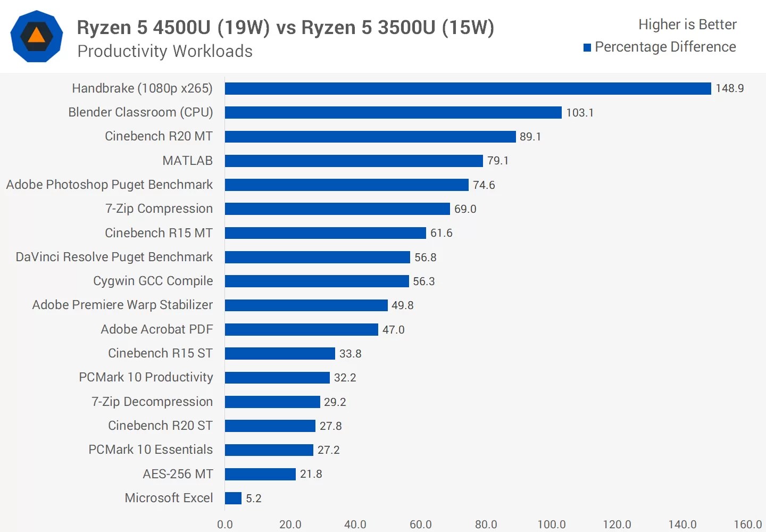The height and width of the screenshot is (532, 766).
Task: Click the Cinebench R20 MT bar
Action: (x=370, y=136)
